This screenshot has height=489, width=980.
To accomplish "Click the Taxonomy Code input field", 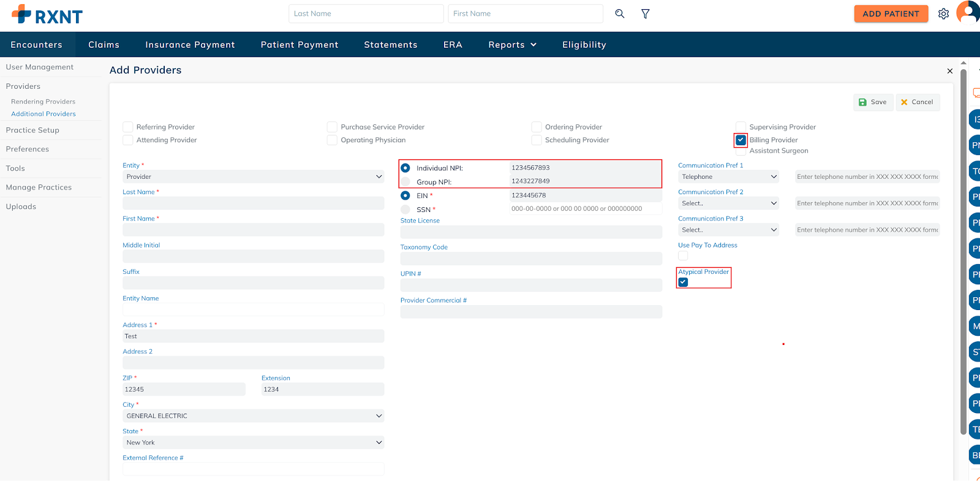I will tap(530, 259).
